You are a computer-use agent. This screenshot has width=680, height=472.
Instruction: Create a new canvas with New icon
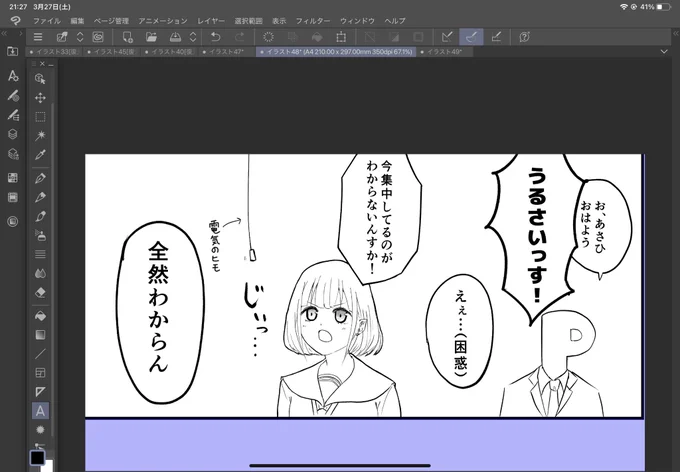(x=128, y=37)
